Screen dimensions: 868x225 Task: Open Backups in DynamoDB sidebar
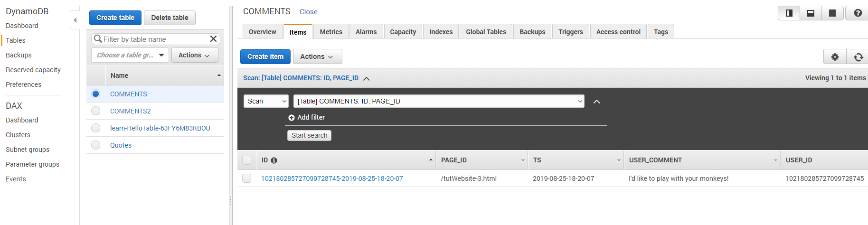click(19, 55)
